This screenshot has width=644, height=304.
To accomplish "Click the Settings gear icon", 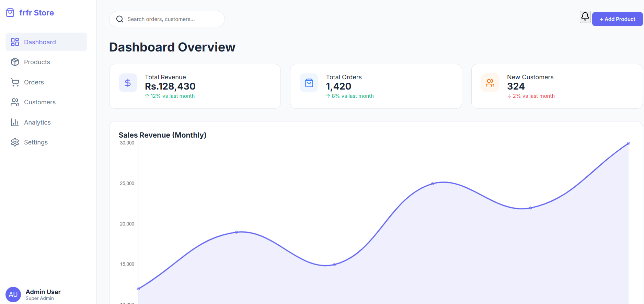I will click(x=15, y=142).
